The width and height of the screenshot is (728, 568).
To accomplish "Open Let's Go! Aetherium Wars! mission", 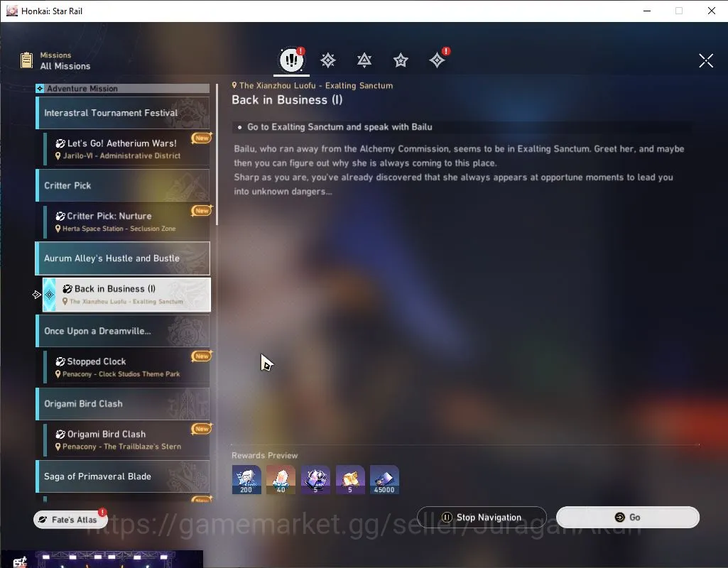I will pyautogui.click(x=126, y=149).
